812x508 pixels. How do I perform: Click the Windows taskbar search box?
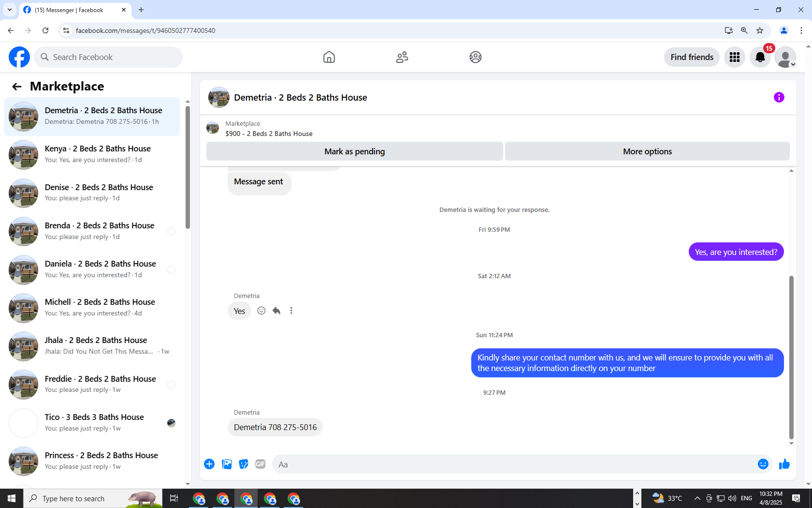(x=93, y=498)
